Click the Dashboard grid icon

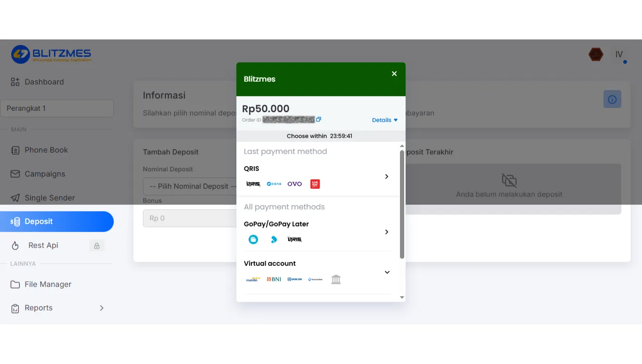coord(15,82)
